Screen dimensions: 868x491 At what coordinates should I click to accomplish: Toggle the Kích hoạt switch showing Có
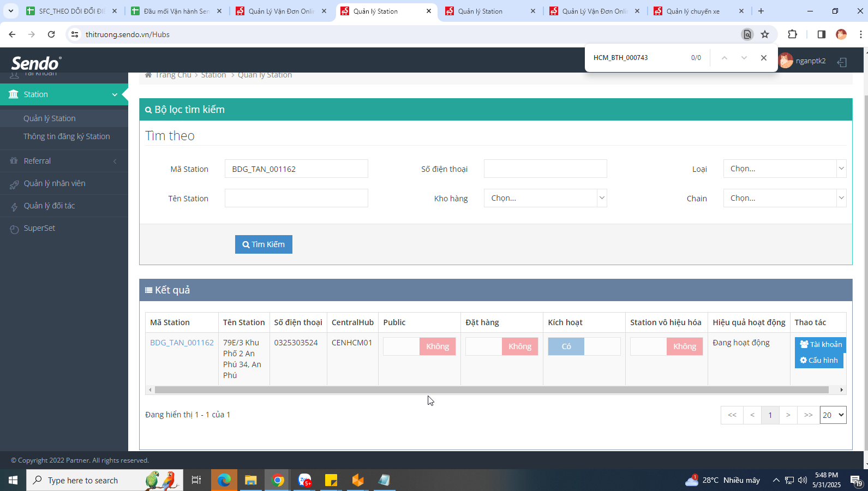(x=584, y=346)
